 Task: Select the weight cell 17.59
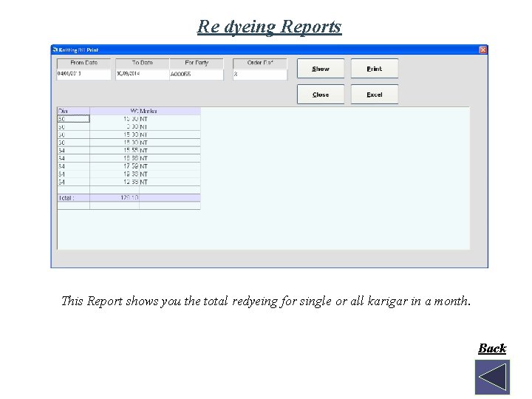115,166
